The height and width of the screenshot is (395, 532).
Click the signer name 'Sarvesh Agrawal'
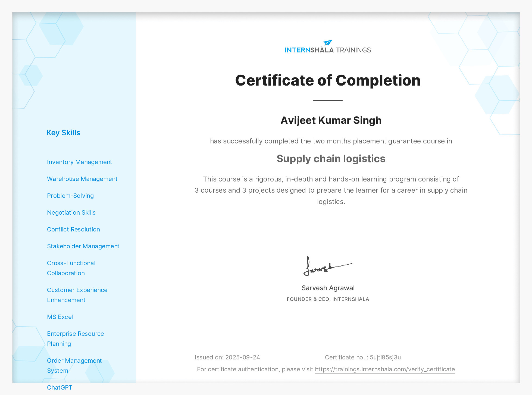coord(328,288)
